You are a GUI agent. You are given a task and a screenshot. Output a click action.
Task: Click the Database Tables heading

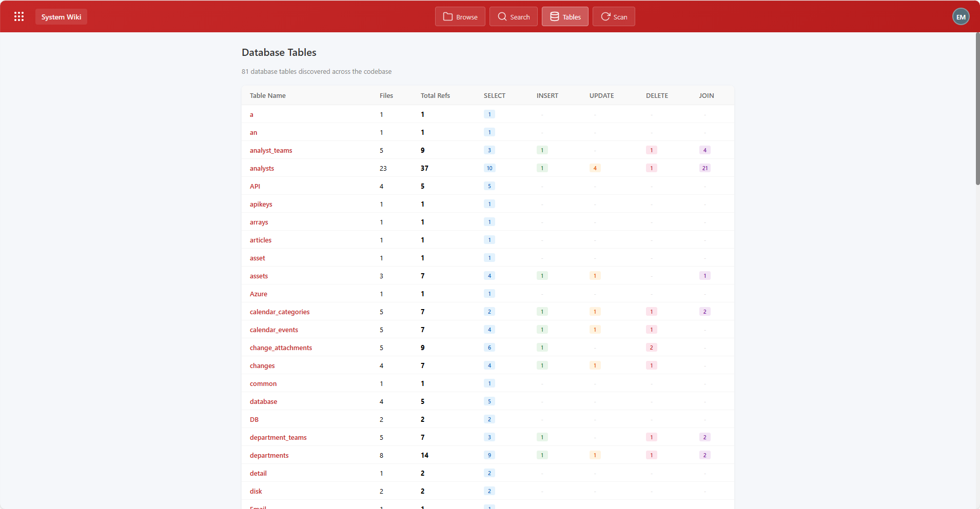point(279,52)
